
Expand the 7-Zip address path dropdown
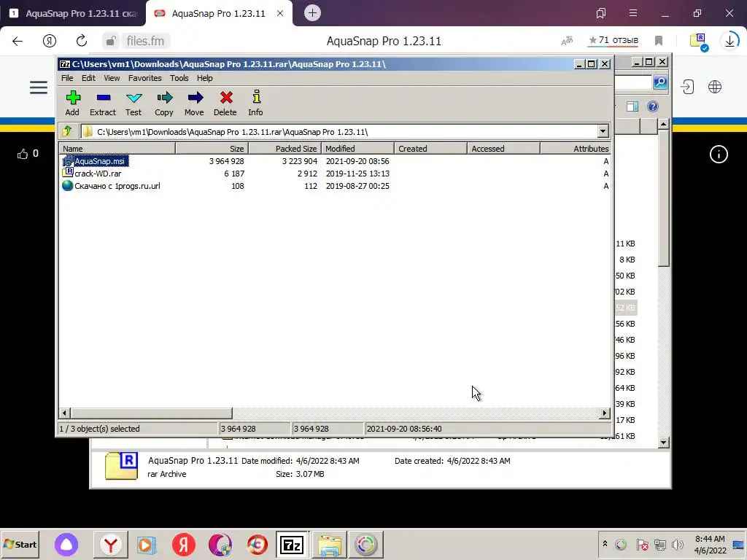click(x=603, y=131)
